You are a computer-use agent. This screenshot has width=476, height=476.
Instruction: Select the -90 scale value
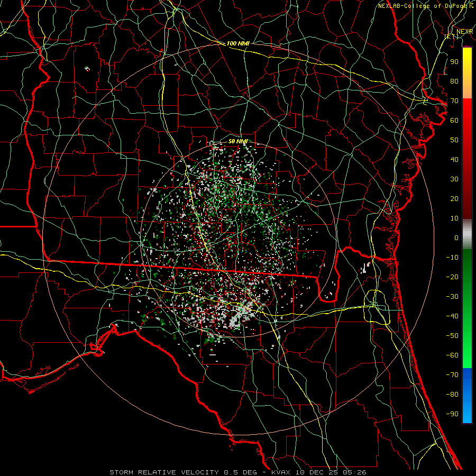(x=452, y=414)
